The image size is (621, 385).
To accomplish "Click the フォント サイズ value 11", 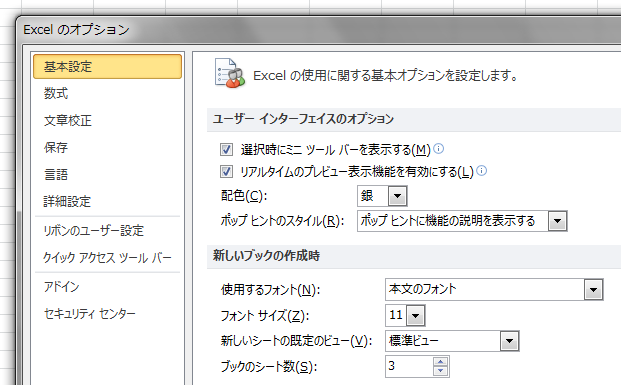I will tap(396, 315).
